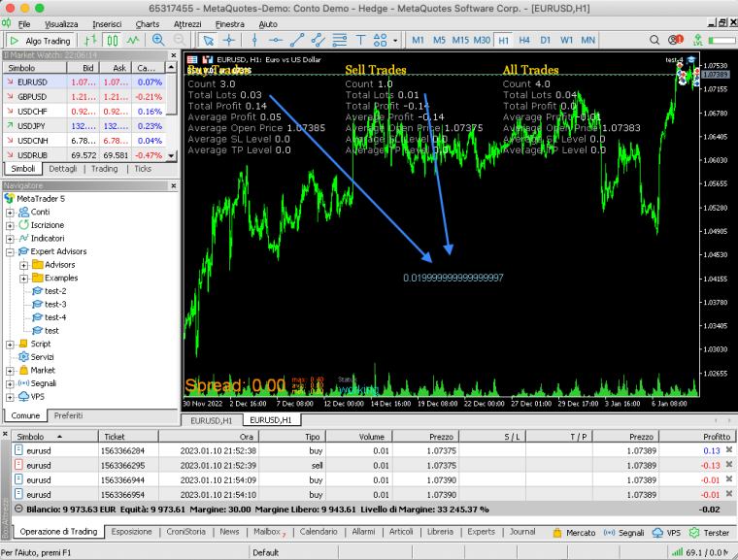Click the Terster button in toolbox
The width and height of the screenshot is (738, 560).
(x=709, y=533)
